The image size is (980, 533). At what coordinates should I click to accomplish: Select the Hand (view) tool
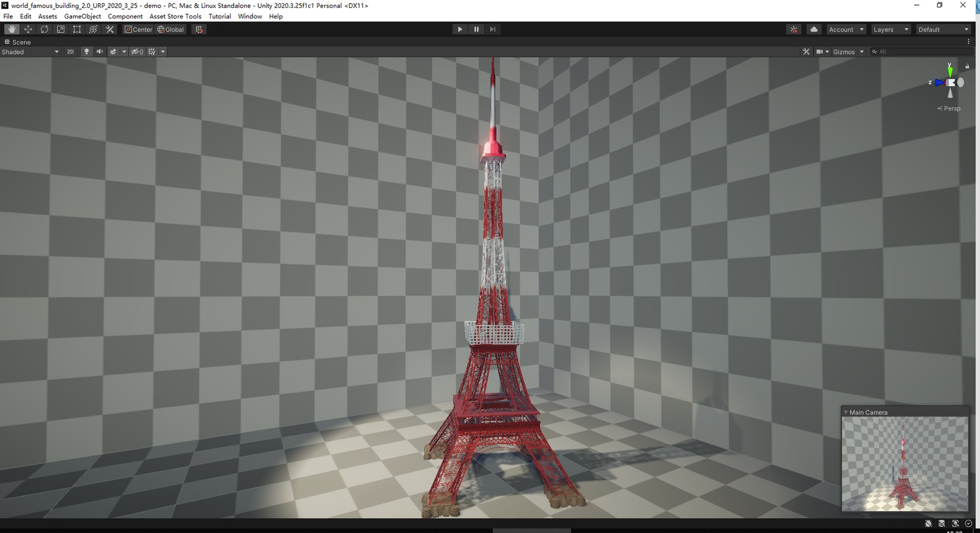click(12, 29)
